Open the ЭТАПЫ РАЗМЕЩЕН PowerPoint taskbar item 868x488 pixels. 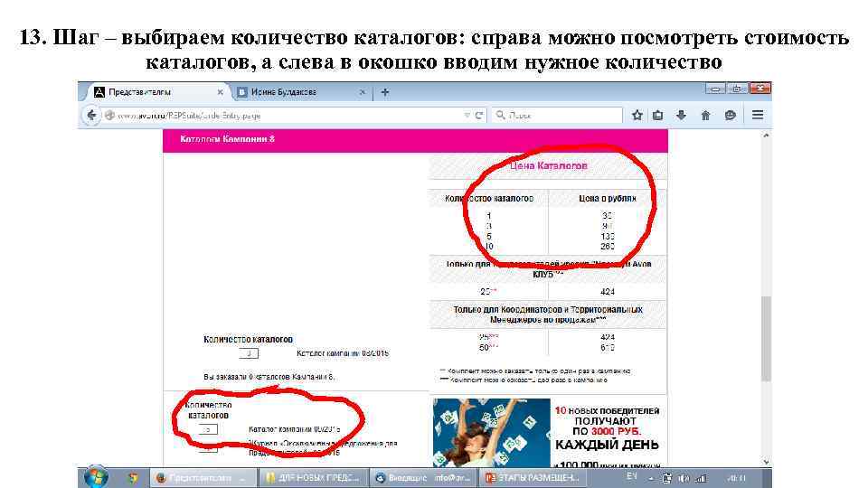point(533,477)
